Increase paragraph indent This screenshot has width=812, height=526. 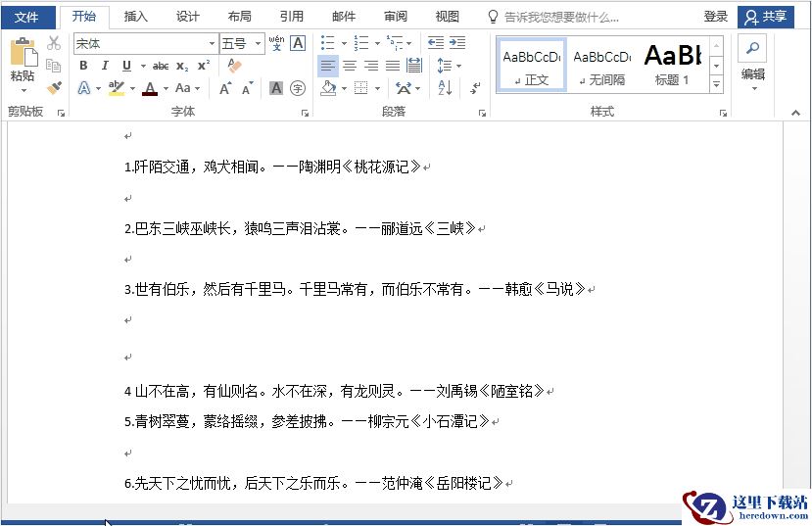click(x=457, y=42)
